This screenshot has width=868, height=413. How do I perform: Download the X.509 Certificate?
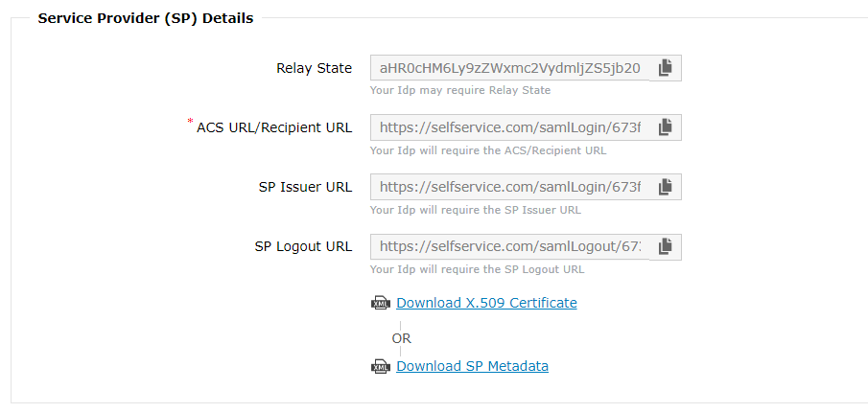click(486, 303)
